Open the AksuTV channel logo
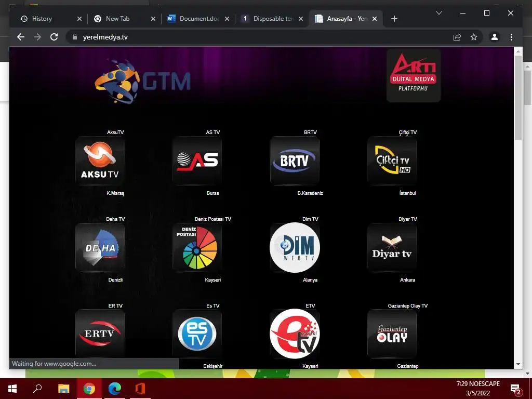This screenshot has height=399, width=532. coord(100,161)
